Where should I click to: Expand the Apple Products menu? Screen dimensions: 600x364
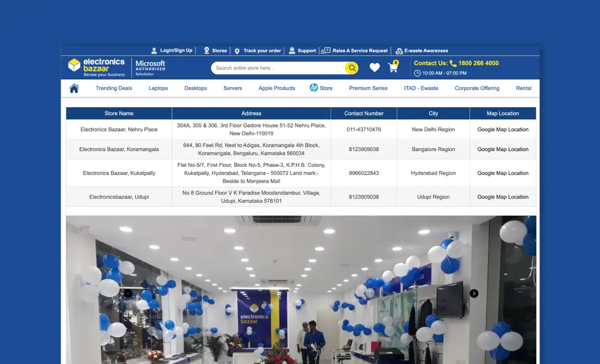click(x=277, y=88)
